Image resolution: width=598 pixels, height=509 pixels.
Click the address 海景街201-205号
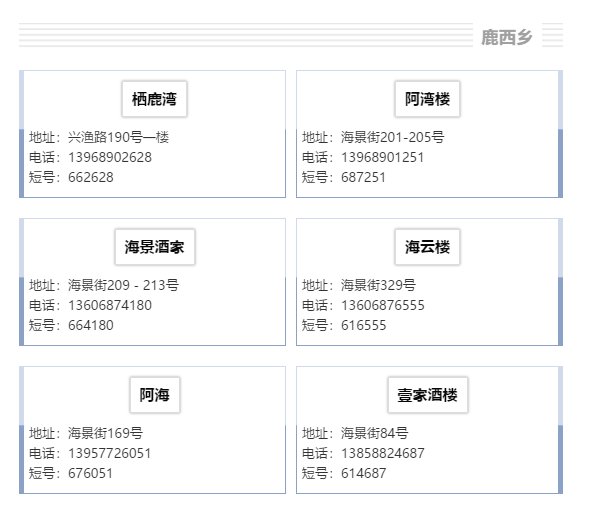[392, 137]
